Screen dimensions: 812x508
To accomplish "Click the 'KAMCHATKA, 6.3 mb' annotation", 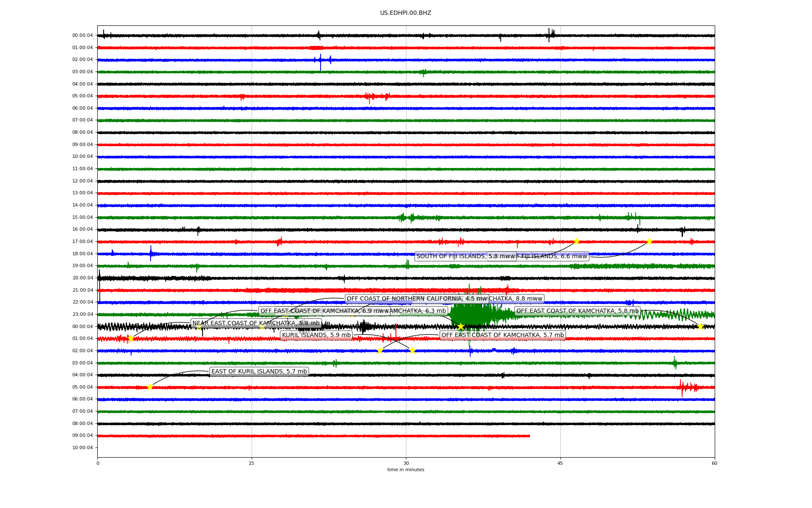I will (x=418, y=311).
